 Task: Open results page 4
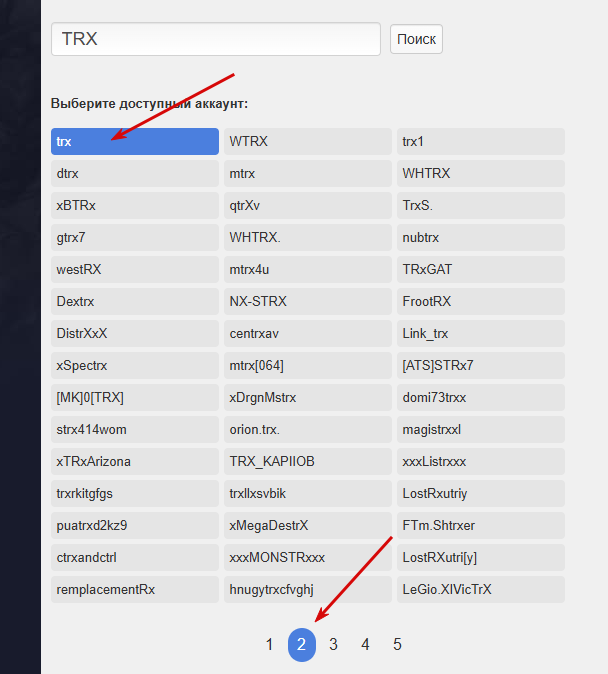coord(365,645)
